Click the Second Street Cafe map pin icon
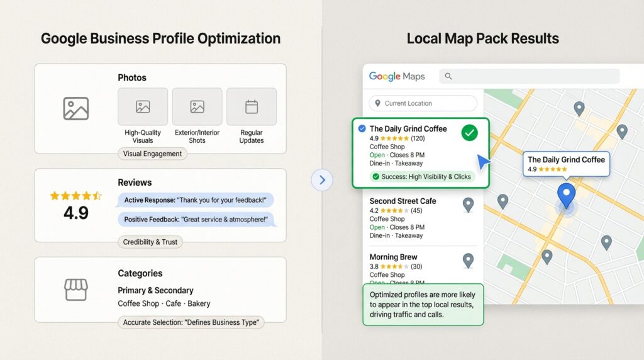Image resolution: width=644 pixels, height=360 pixels. (x=468, y=205)
